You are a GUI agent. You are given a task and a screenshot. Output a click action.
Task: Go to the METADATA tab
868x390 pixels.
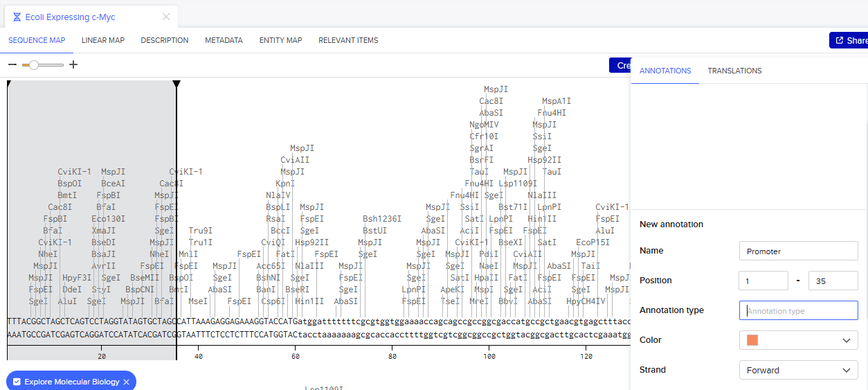224,40
